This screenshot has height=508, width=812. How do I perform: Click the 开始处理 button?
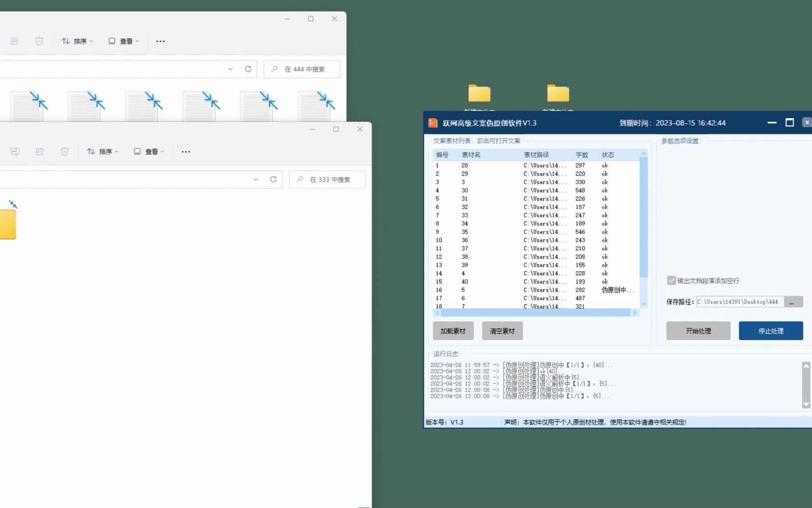coord(698,331)
